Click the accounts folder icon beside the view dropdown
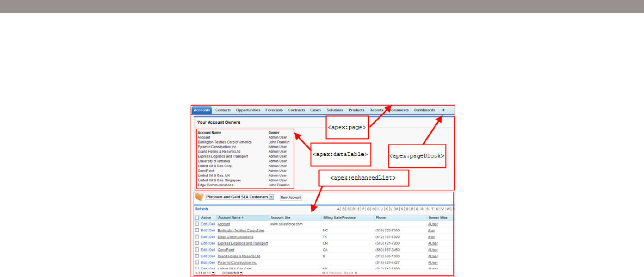Image resolution: width=644 pixels, height=277 pixels. [x=199, y=197]
